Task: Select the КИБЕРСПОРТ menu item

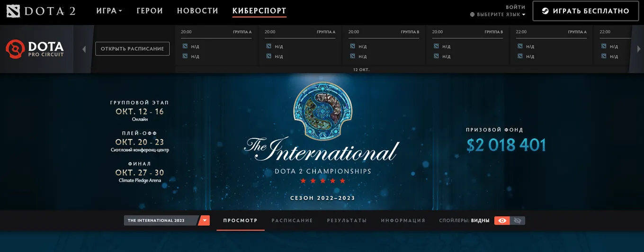Action: pos(259,11)
